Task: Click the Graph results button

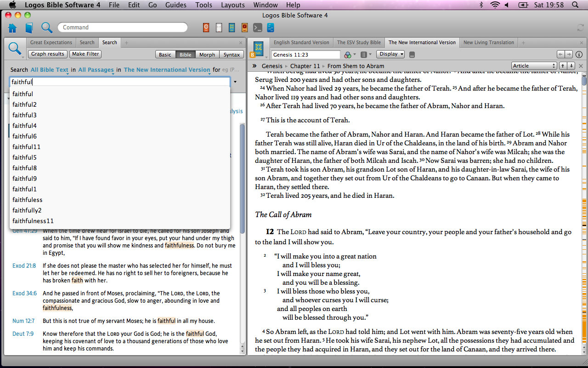Action: click(48, 54)
